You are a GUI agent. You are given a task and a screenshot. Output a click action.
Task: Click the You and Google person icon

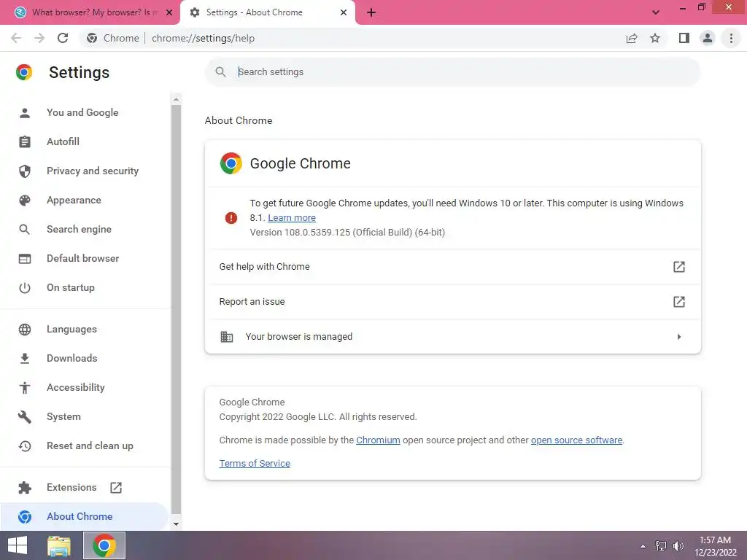tap(25, 113)
